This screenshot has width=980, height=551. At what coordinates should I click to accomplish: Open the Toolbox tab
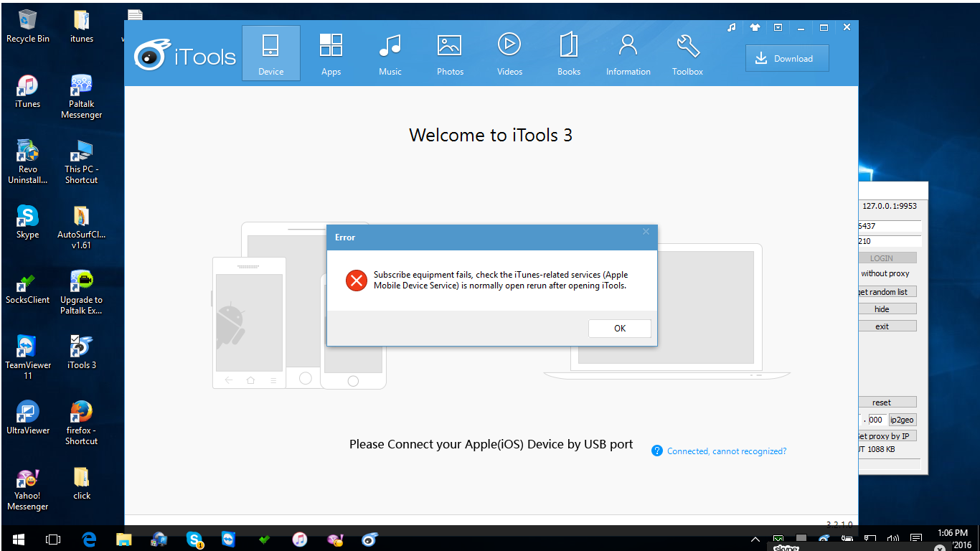(x=687, y=53)
